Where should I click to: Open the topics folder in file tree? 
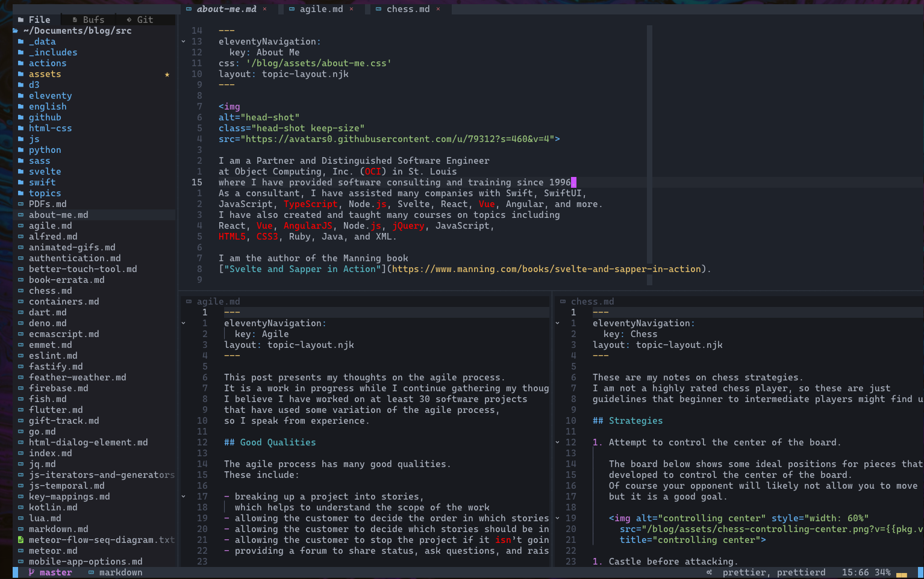(45, 193)
